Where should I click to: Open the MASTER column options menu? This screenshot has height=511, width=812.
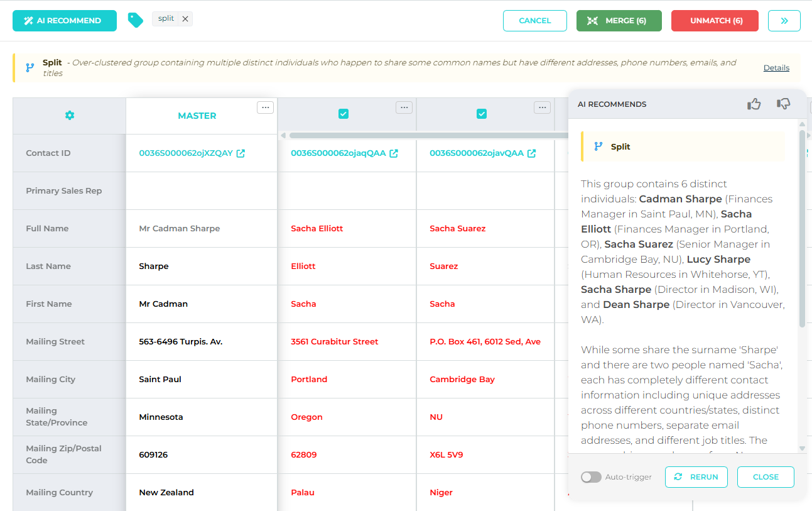pos(266,107)
